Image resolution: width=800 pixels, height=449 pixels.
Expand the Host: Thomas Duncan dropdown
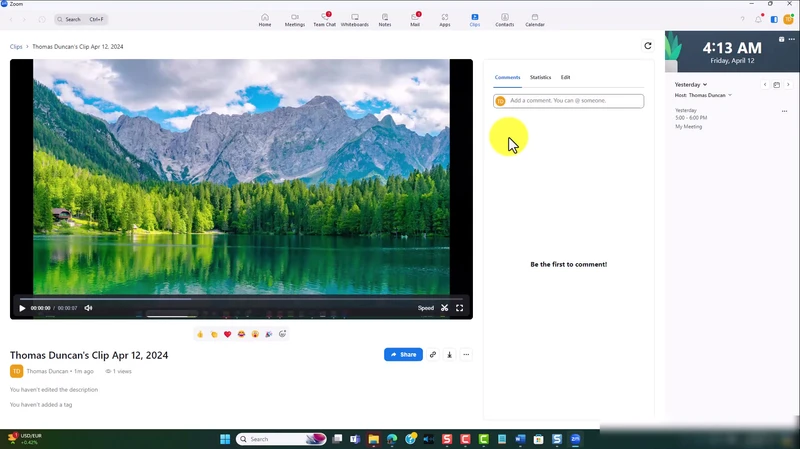pyautogui.click(x=703, y=95)
